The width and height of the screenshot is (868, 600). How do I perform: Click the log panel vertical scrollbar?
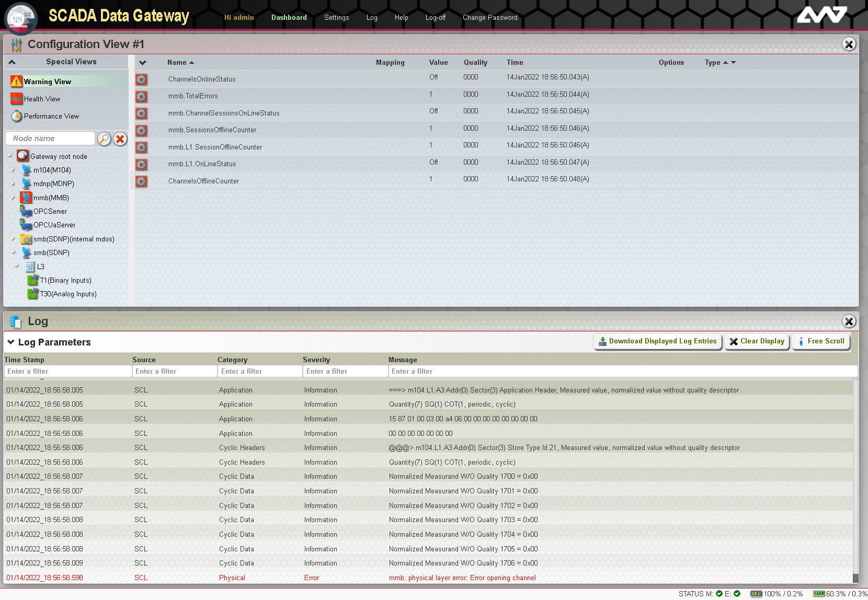coord(855,481)
